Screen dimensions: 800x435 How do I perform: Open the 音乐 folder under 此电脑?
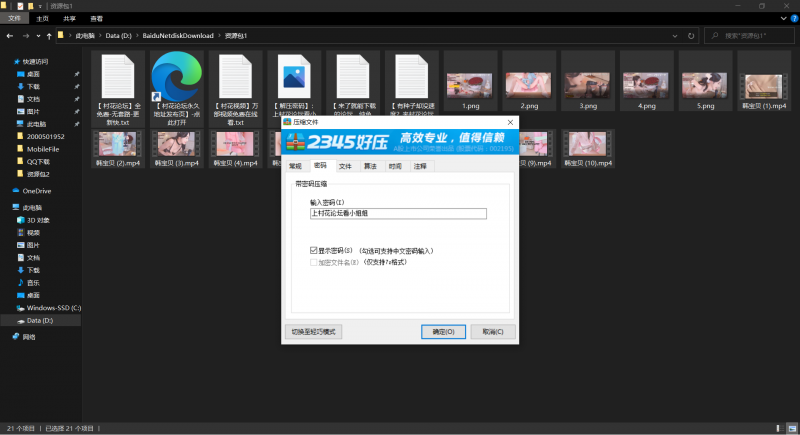pyautogui.click(x=33, y=283)
